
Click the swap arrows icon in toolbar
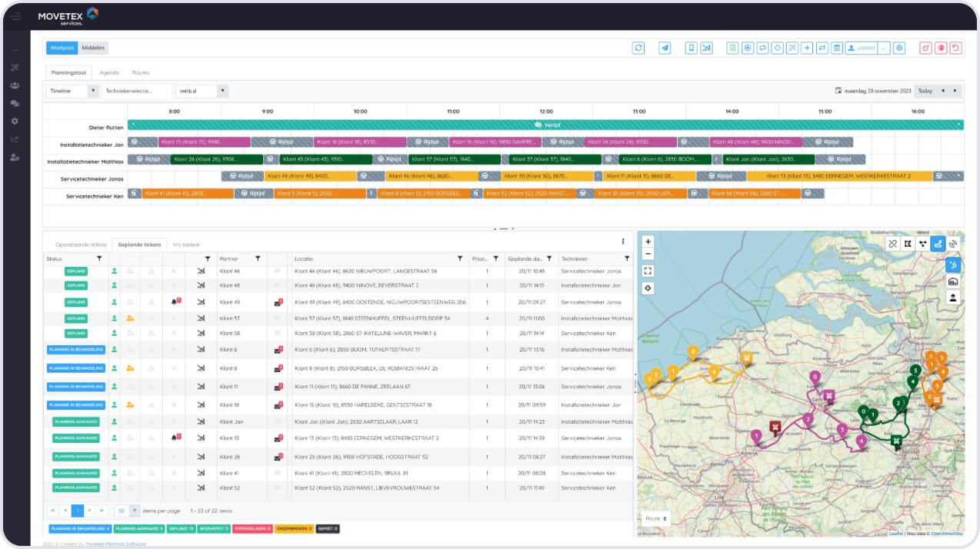point(822,48)
